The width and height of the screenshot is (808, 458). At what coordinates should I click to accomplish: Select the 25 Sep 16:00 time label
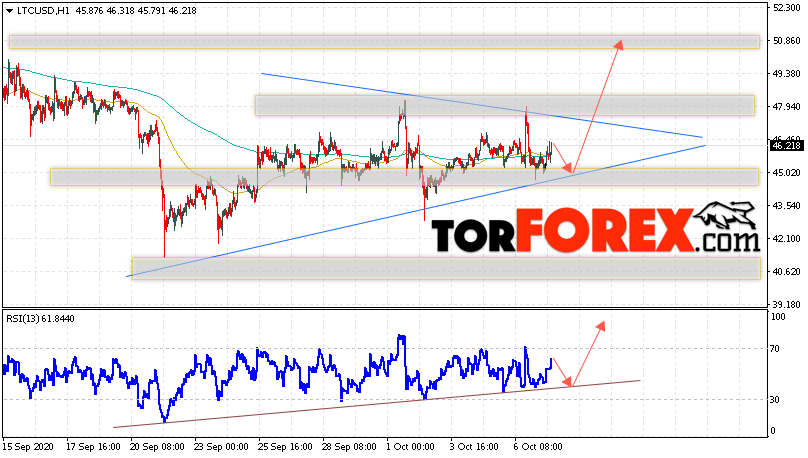pos(285,447)
